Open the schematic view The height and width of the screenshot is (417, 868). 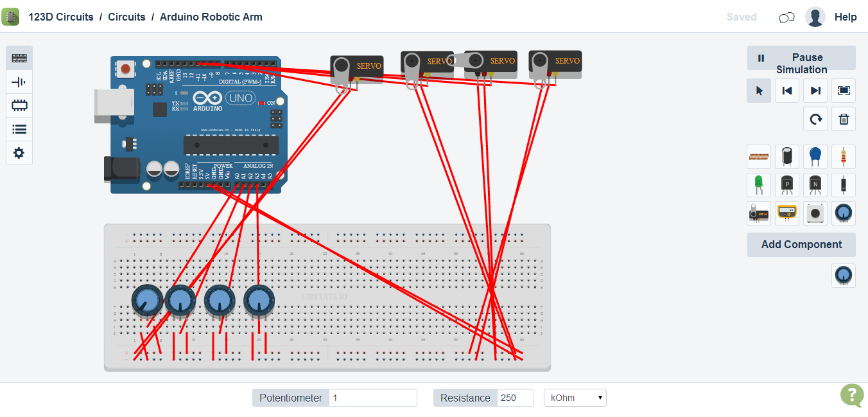point(19,82)
